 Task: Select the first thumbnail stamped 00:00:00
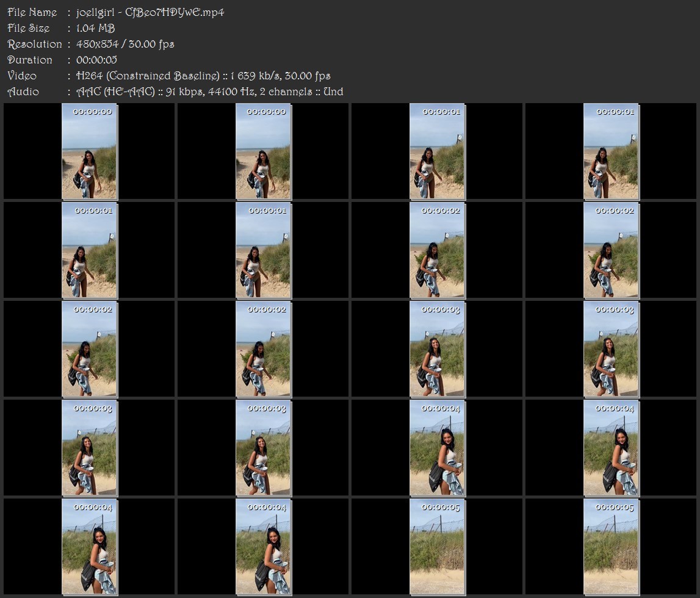point(89,151)
